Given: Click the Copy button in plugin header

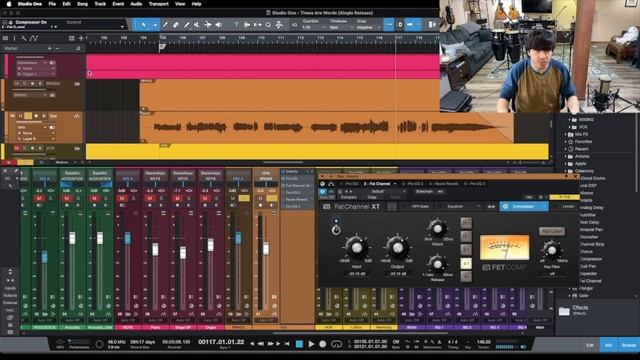Looking at the screenshot, I should (x=371, y=197).
